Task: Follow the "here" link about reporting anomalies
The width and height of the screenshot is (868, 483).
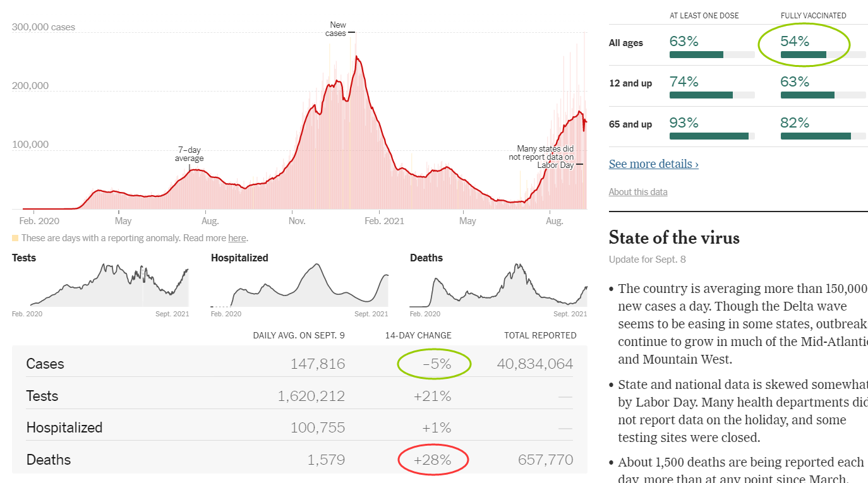Action: point(237,238)
